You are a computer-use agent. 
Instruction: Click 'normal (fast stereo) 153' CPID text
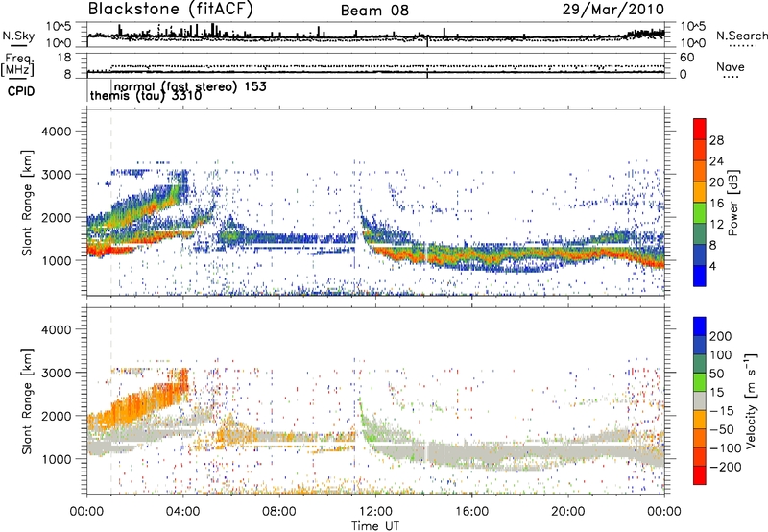pyautogui.click(x=190, y=86)
